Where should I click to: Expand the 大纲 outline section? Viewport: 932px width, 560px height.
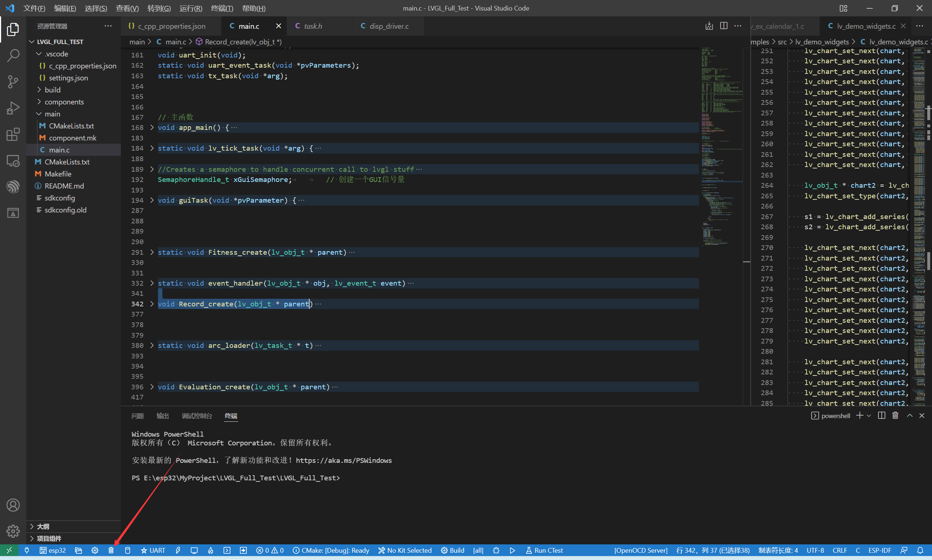(43, 526)
